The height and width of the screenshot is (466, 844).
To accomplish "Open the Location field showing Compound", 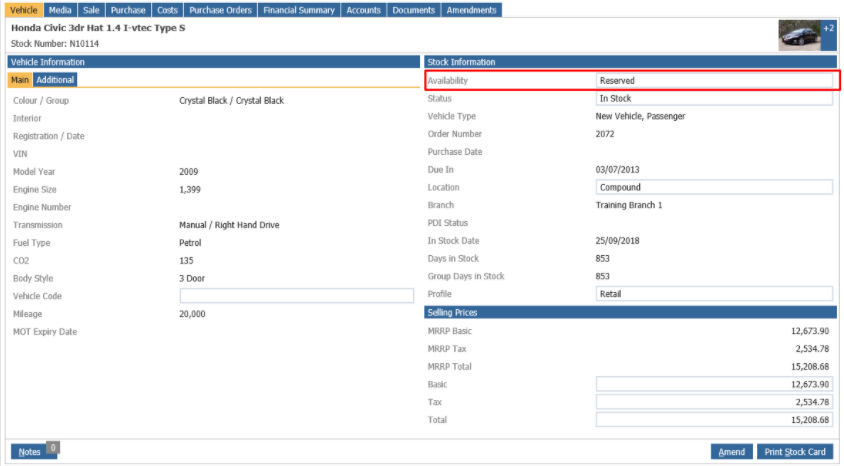I will tap(714, 187).
